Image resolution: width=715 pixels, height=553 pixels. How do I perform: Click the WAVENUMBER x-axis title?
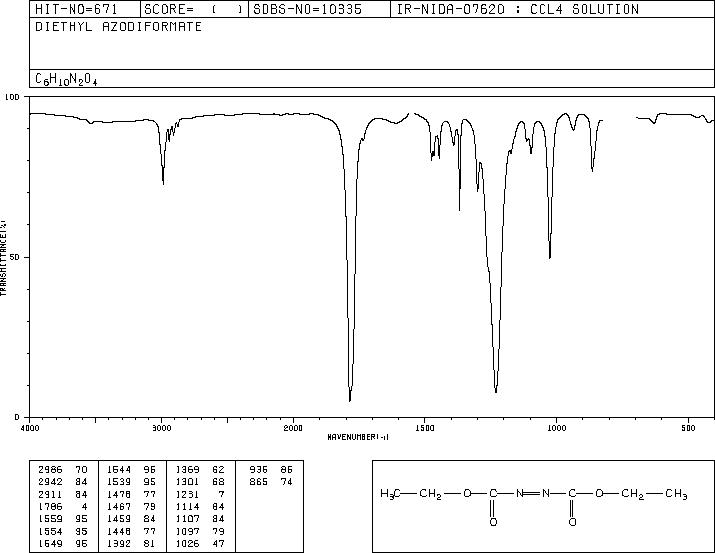(358, 437)
